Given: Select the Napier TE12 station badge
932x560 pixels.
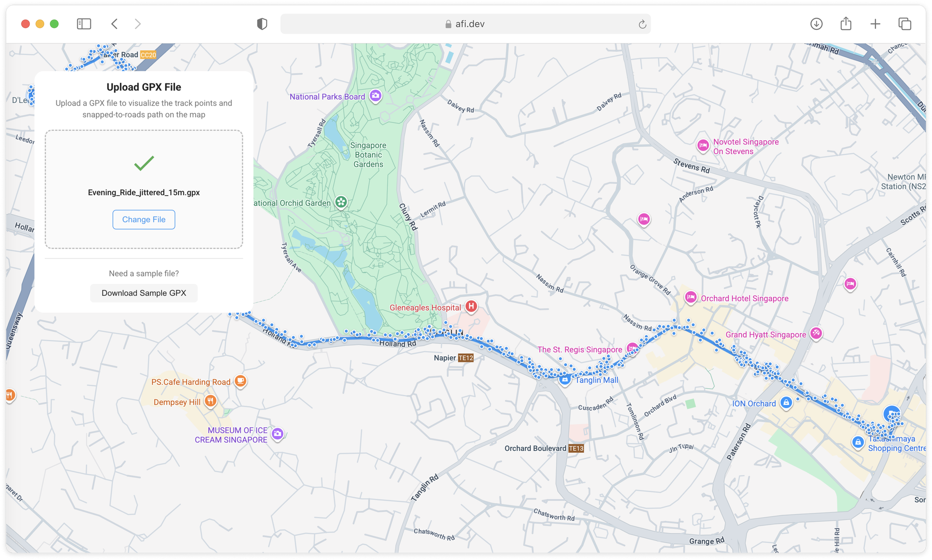Looking at the screenshot, I should coord(466,358).
